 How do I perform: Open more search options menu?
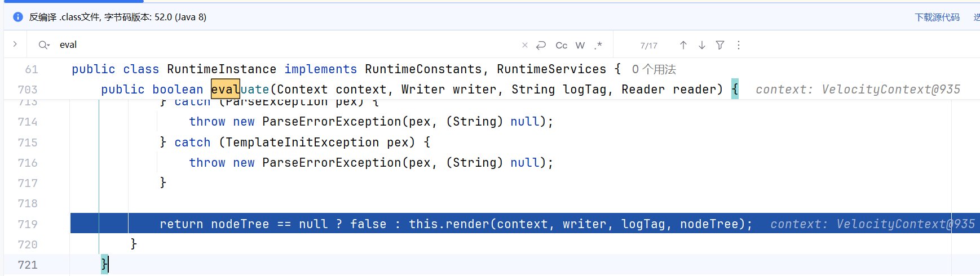coord(739,45)
